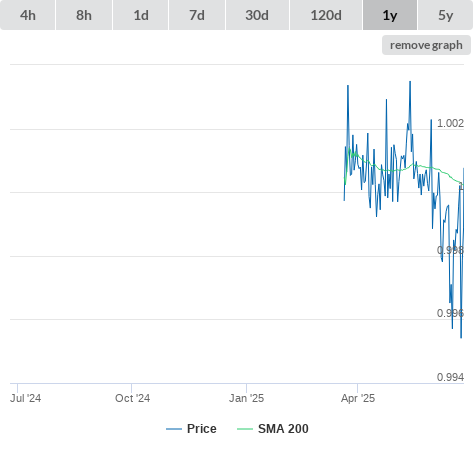This screenshot has height=455, width=474.
Task: Click the 0.994 y-axis value
Action: pyautogui.click(x=450, y=377)
